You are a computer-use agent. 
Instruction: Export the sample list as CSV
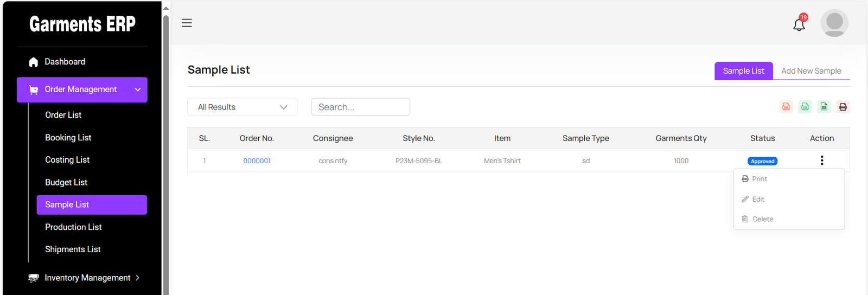tap(805, 107)
